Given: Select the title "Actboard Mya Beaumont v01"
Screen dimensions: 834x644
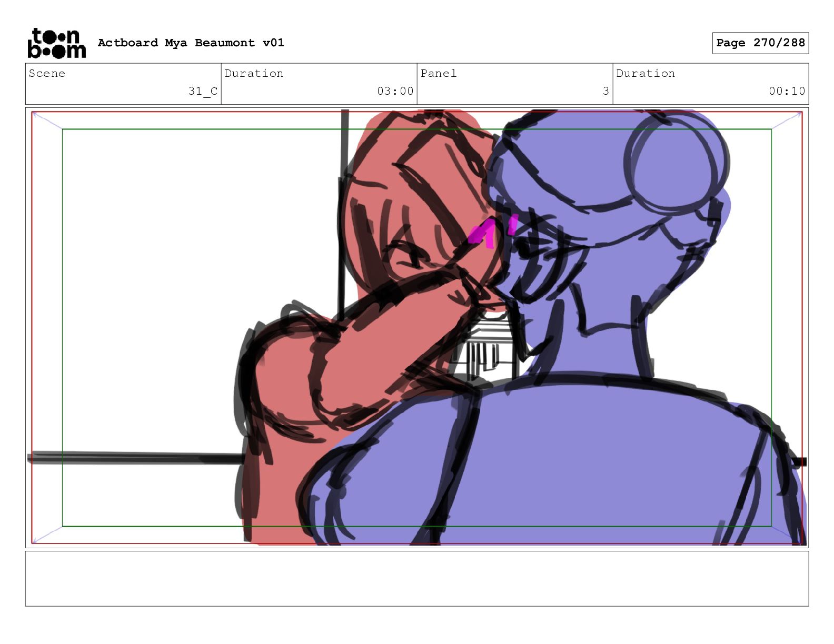Looking at the screenshot, I should click(x=191, y=43).
